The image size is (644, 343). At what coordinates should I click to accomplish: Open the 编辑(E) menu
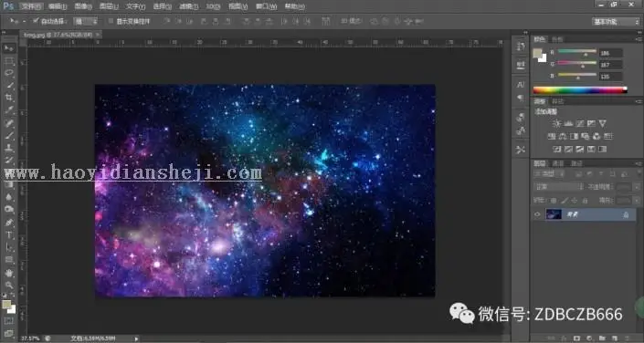tap(58, 6)
